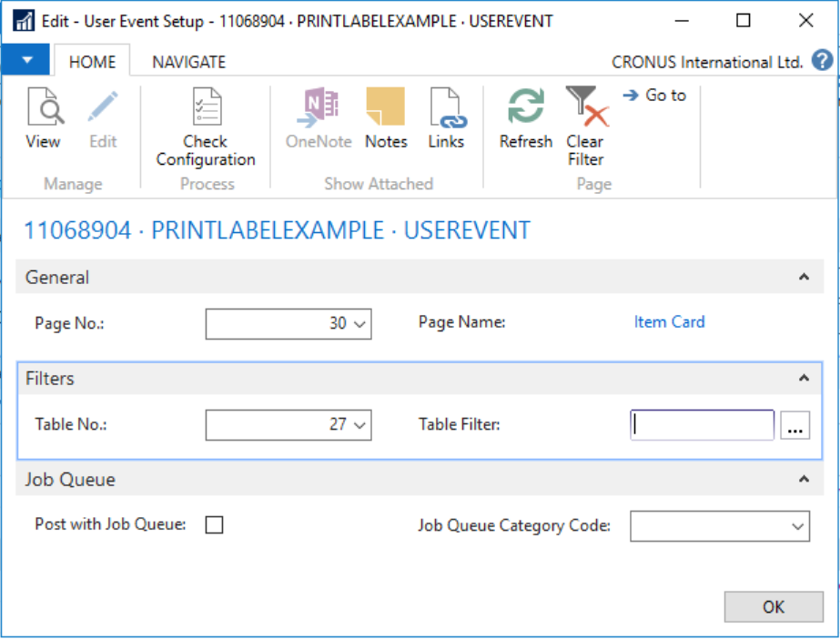Open the blue application menu dropdown
The width and height of the screenshot is (840, 639).
pyautogui.click(x=26, y=60)
